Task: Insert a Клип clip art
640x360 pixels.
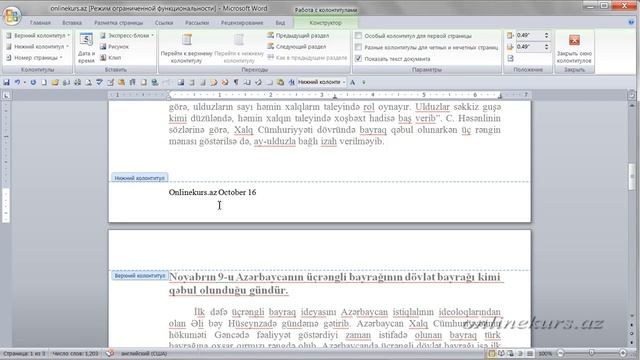Action: [x=110, y=58]
